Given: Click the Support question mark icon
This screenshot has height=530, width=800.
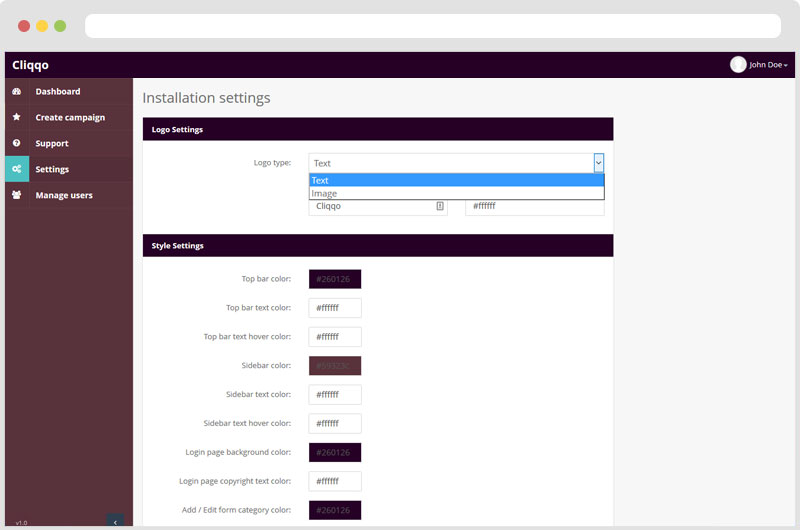Looking at the screenshot, I should coord(17,144).
